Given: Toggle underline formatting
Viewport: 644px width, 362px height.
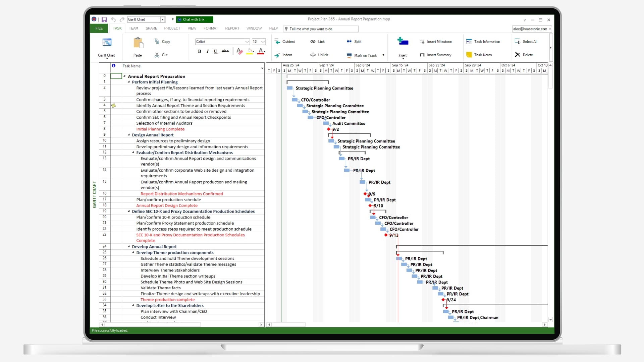Looking at the screenshot, I should pos(216,51).
